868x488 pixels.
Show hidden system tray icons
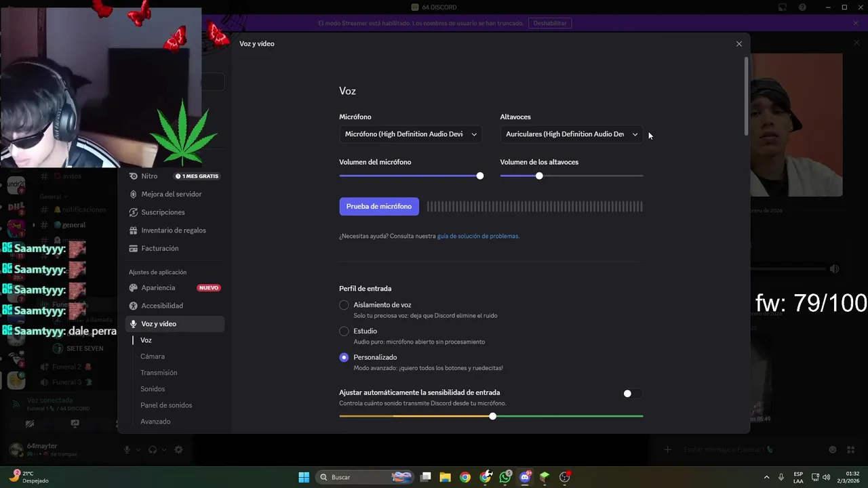coord(767,477)
